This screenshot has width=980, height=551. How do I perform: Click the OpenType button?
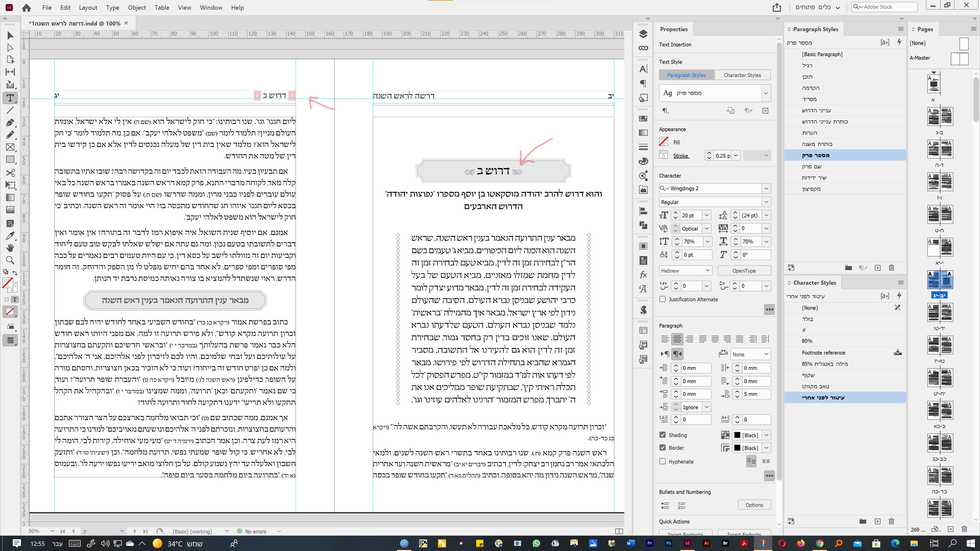pyautogui.click(x=744, y=271)
